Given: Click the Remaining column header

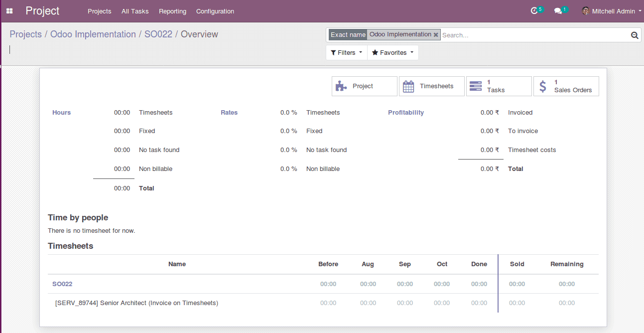Looking at the screenshot, I should point(567,264).
